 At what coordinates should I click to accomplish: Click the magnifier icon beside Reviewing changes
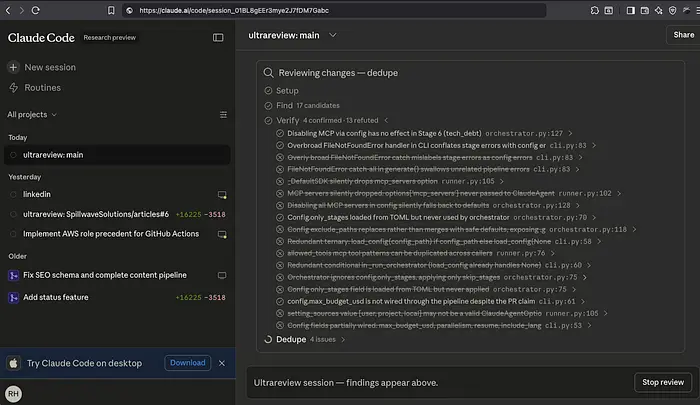point(268,73)
